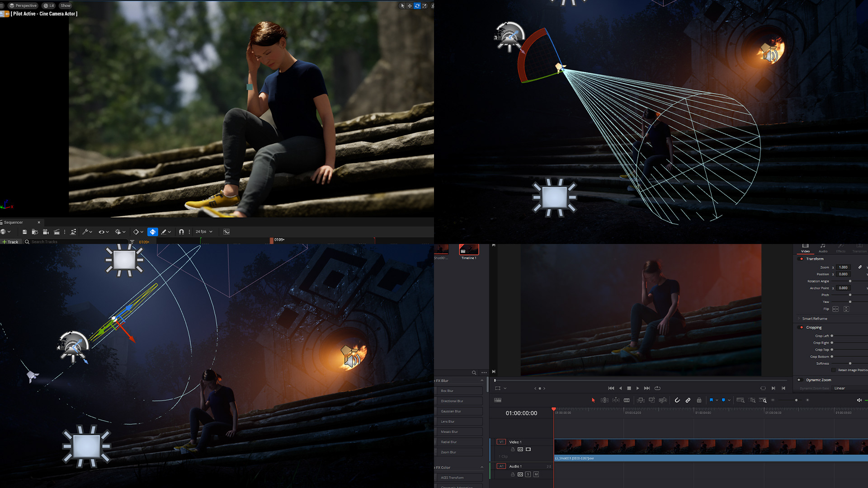Click the timeline position lock icon
868x488 pixels.
pyautogui.click(x=699, y=400)
